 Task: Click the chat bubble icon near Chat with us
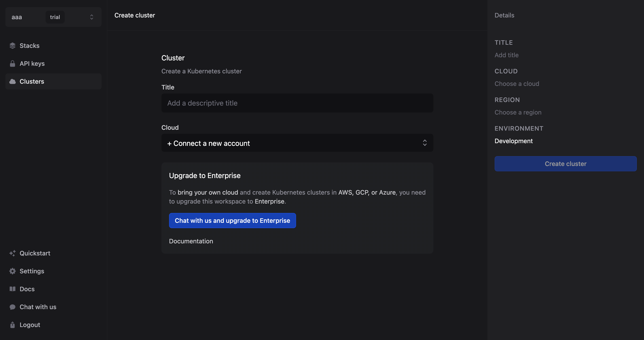(13, 307)
